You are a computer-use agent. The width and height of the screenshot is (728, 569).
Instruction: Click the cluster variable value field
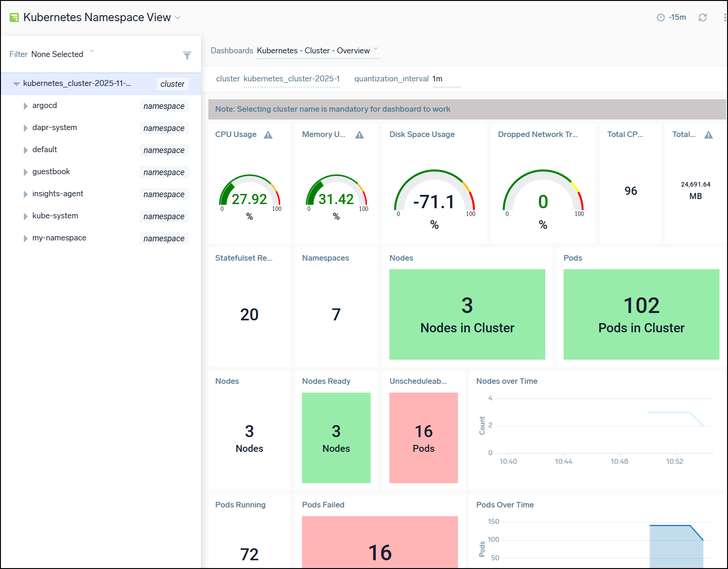[x=291, y=79]
